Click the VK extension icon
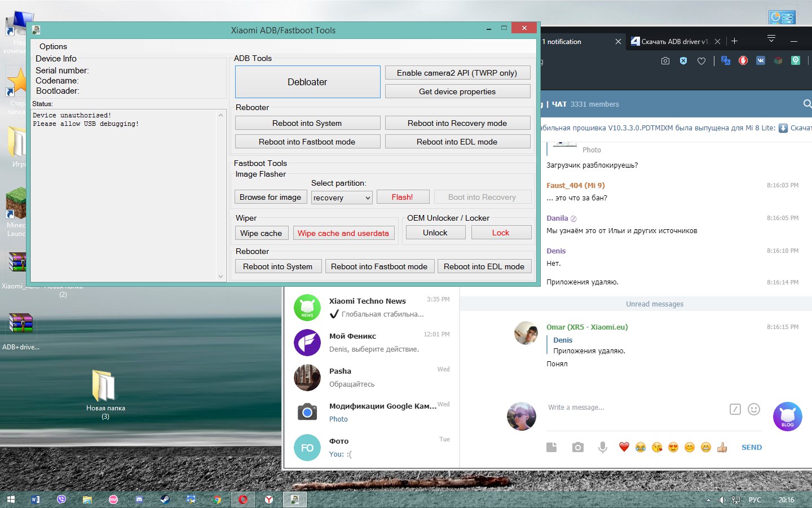This screenshot has width=812, height=508. (x=761, y=60)
